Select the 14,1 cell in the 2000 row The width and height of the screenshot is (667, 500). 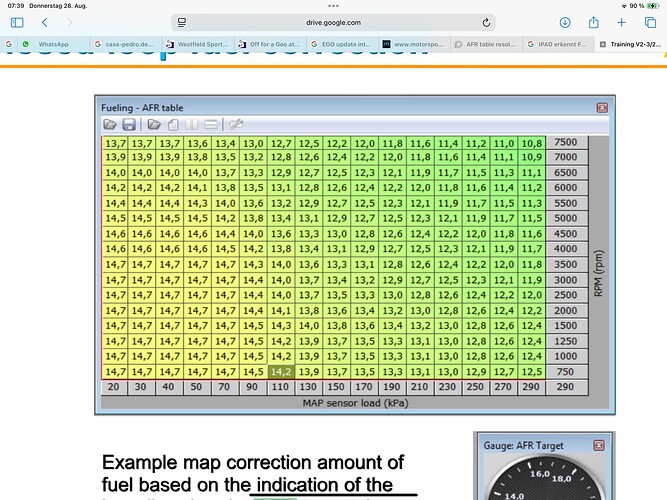click(281, 311)
